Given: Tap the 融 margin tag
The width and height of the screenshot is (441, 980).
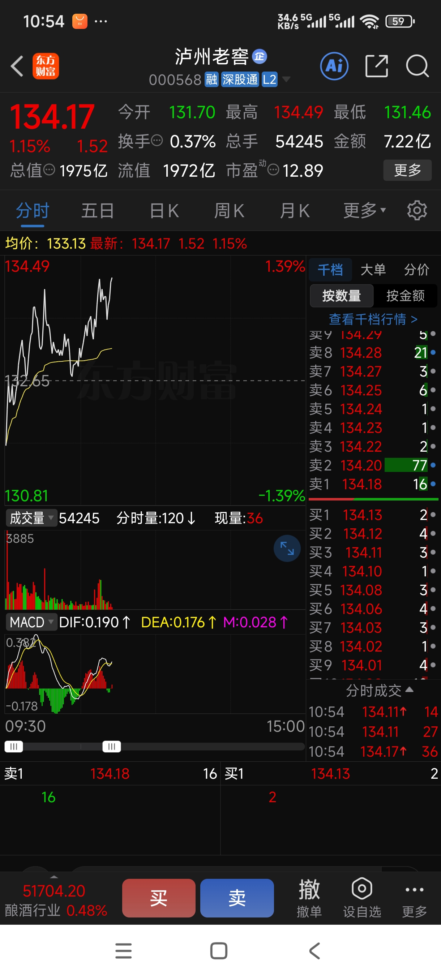Looking at the screenshot, I should point(211,79).
